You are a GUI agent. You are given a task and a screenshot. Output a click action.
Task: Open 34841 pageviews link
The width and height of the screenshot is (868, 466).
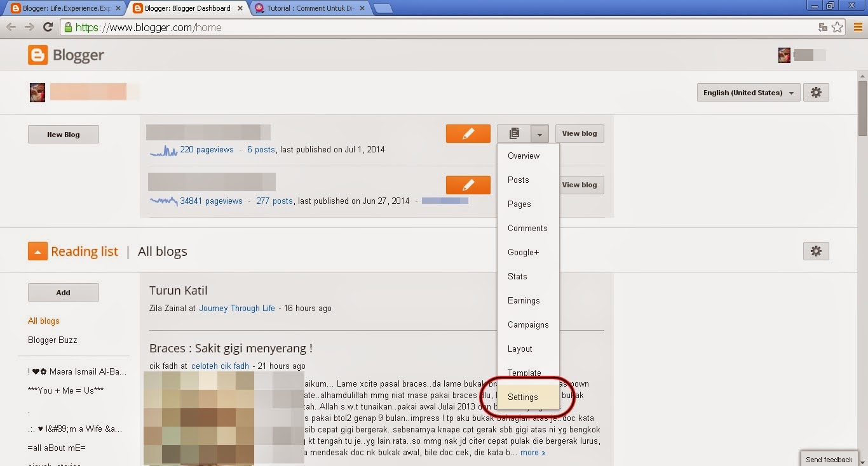(x=211, y=201)
